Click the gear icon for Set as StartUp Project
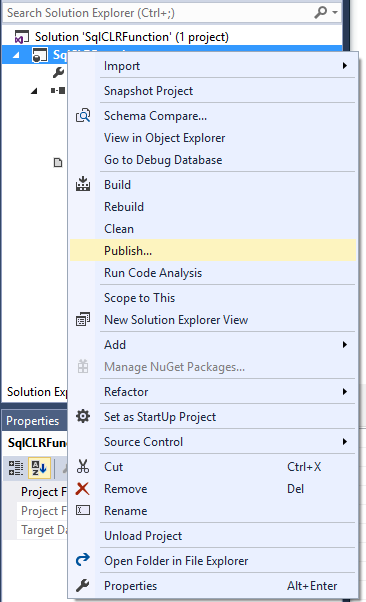Viewport: 366px width, 602px height. point(83,416)
